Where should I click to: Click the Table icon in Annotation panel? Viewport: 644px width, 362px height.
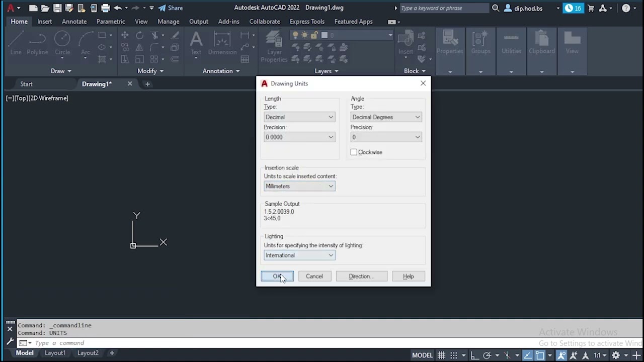245,59
